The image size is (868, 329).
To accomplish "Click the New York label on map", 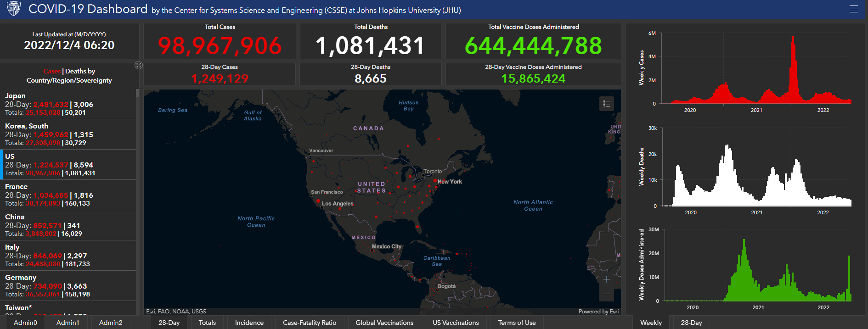I will click(450, 182).
